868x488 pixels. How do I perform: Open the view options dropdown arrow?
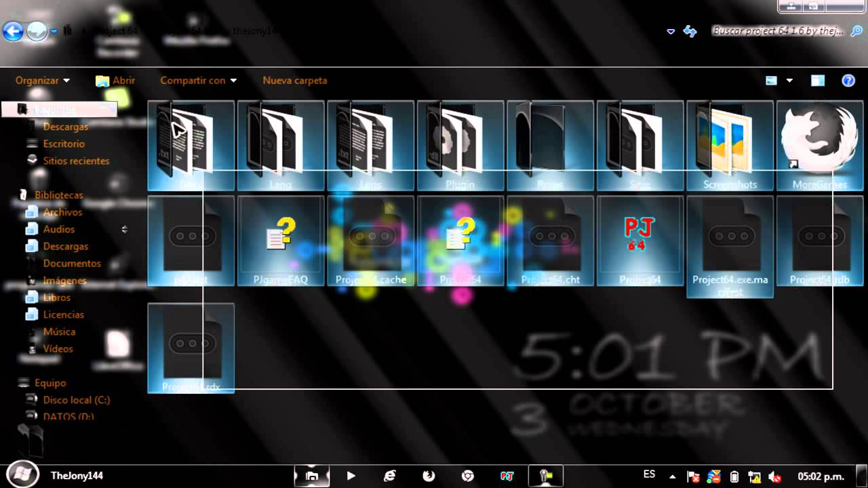click(789, 80)
